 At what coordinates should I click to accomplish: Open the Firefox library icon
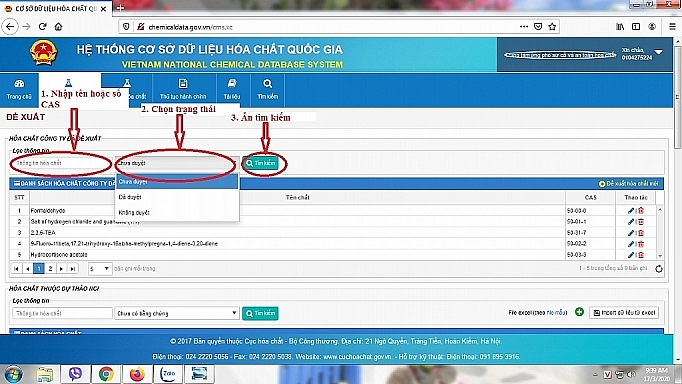620,27
